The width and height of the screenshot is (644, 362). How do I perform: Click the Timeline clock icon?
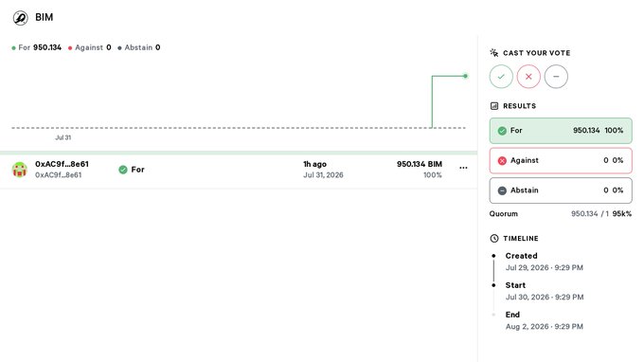tap(494, 238)
